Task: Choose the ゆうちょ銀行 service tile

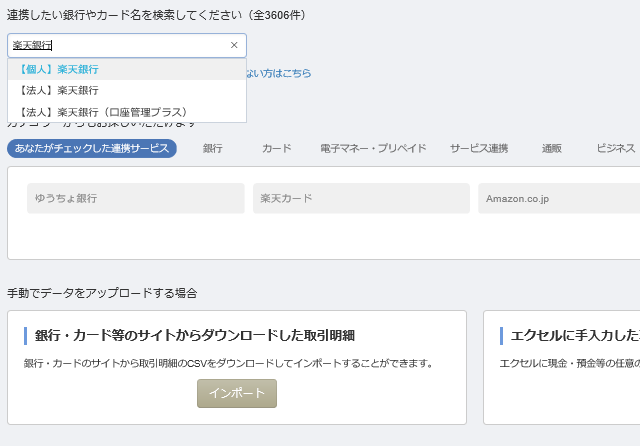Action: click(136, 198)
